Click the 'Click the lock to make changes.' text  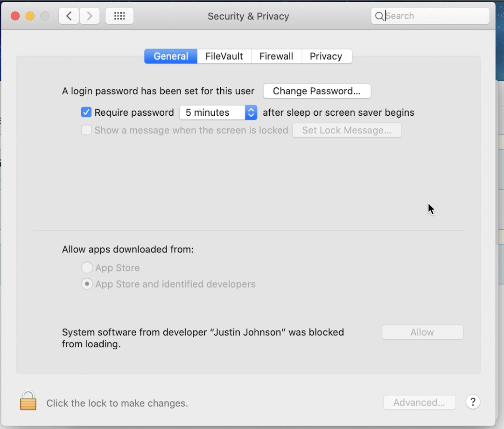117,403
